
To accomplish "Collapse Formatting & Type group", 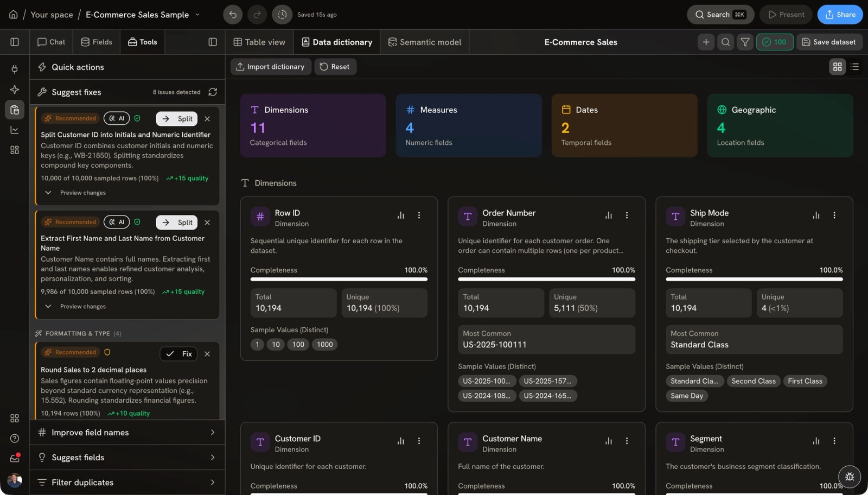I will [x=78, y=334].
